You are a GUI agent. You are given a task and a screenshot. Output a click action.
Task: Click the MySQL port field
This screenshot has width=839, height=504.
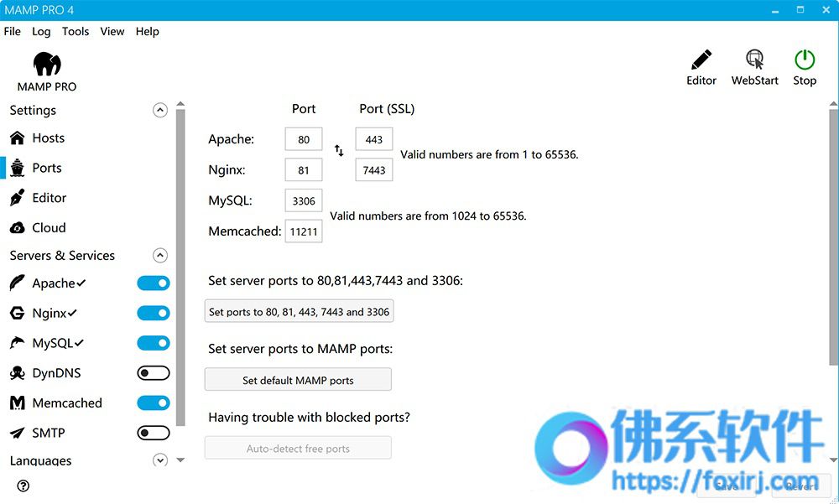(x=304, y=200)
